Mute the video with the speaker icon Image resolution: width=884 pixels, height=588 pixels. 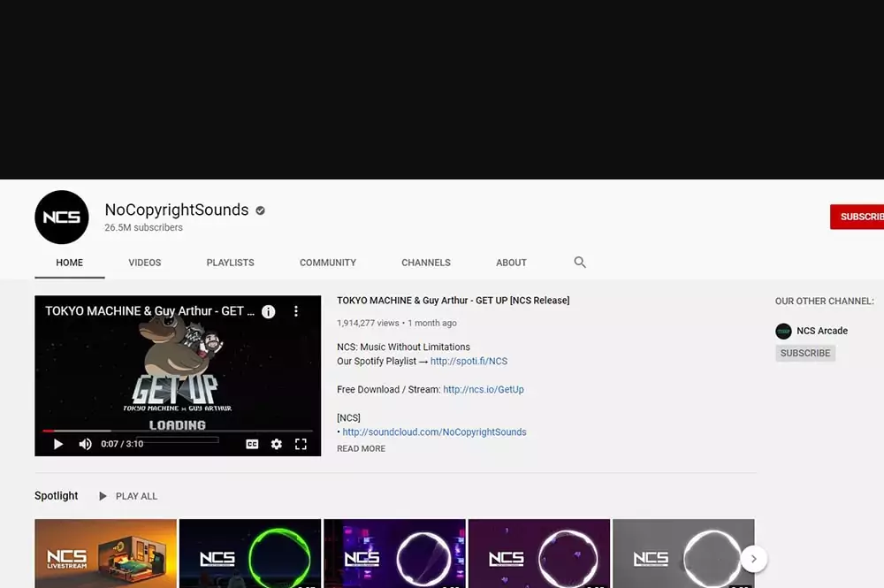(x=85, y=444)
